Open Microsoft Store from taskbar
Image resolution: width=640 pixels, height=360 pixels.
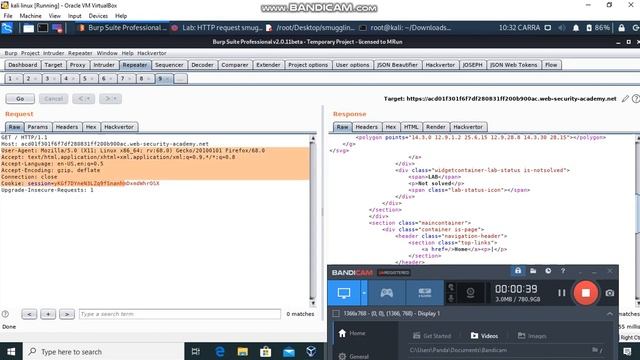click(x=266, y=351)
